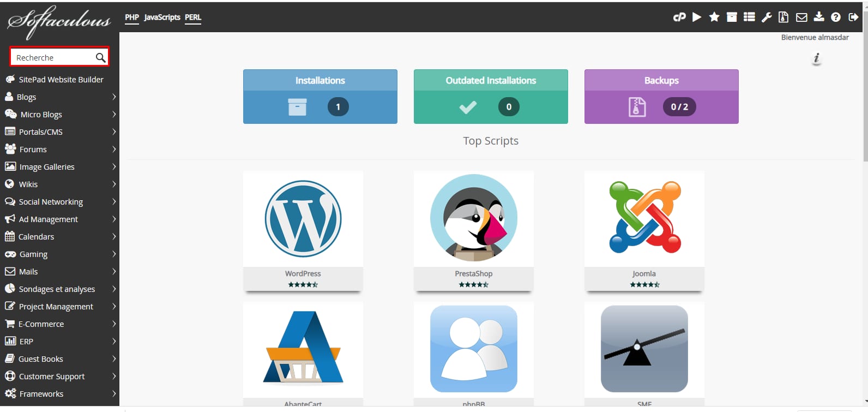Open script demos with play icon
Screen dimensions: 868x412
tap(697, 17)
